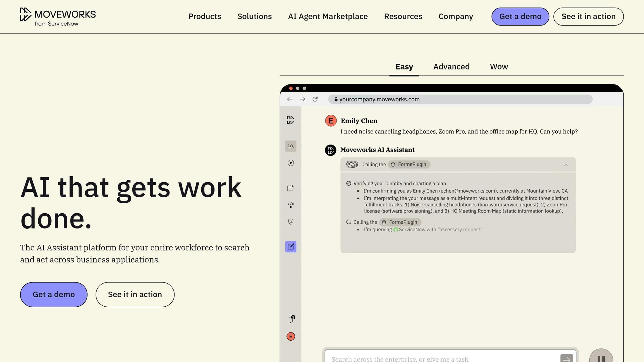The height and width of the screenshot is (362, 644).
Task: Open the compass explore icon in the sidebar
Action: click(291, 163)
